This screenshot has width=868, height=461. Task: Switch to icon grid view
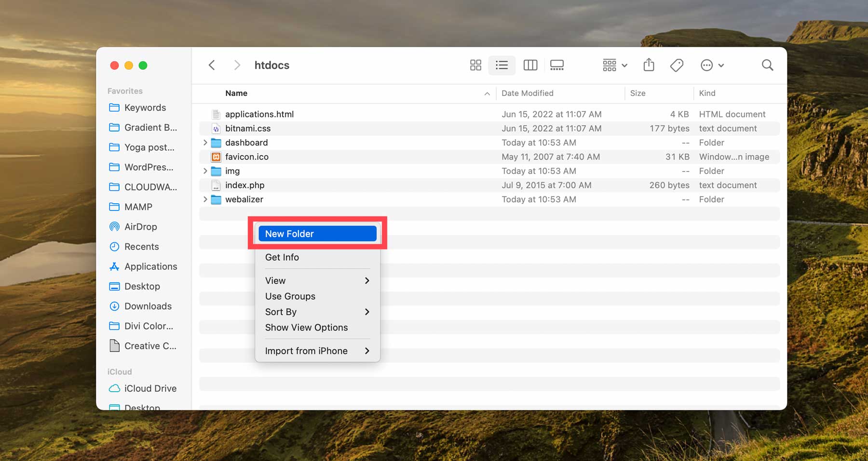tap(475, 65)
